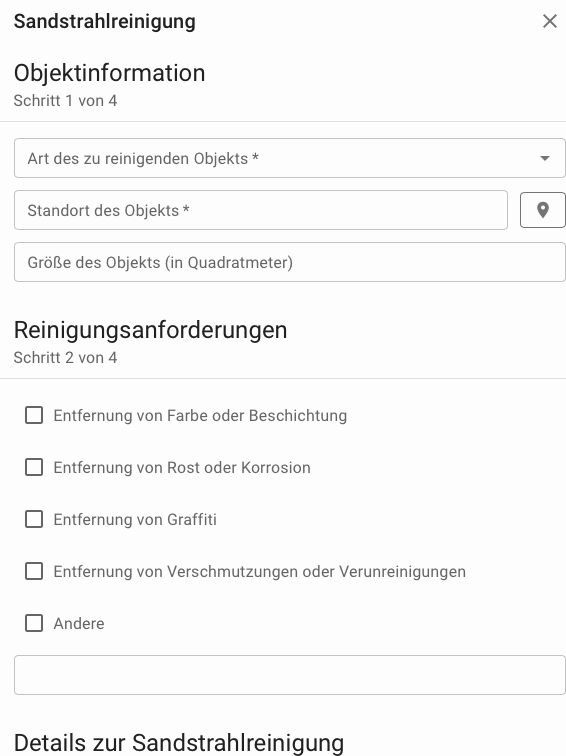Select the Schritt 1 von 4 step label
This screenshot has height=756, width=566.
pos(66,101)
